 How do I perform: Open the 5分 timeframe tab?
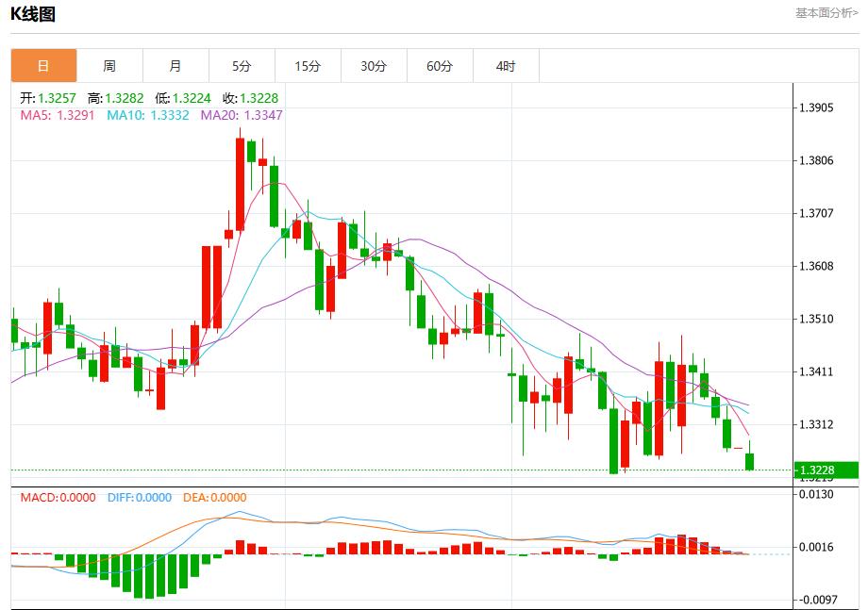point(242,66)
